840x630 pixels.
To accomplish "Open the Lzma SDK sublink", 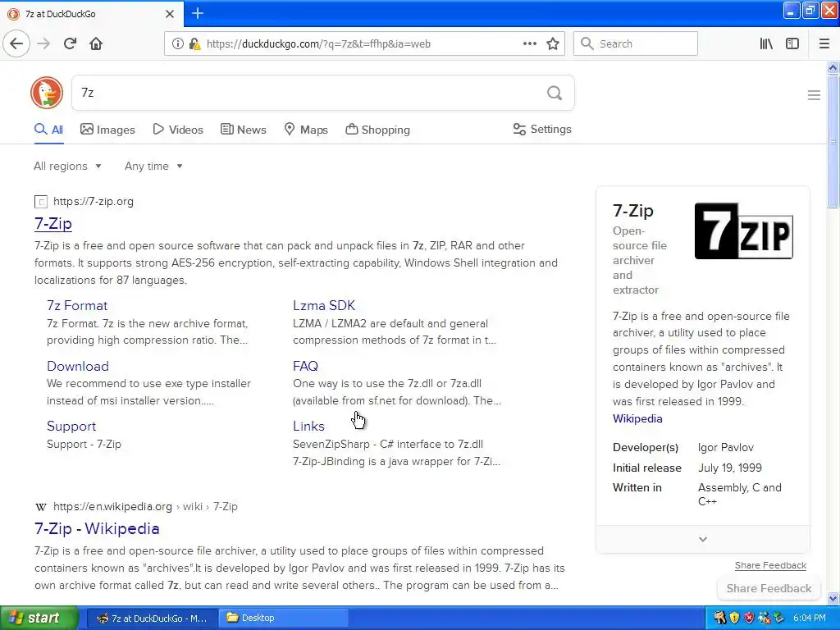I will click(x=323, y=305).
